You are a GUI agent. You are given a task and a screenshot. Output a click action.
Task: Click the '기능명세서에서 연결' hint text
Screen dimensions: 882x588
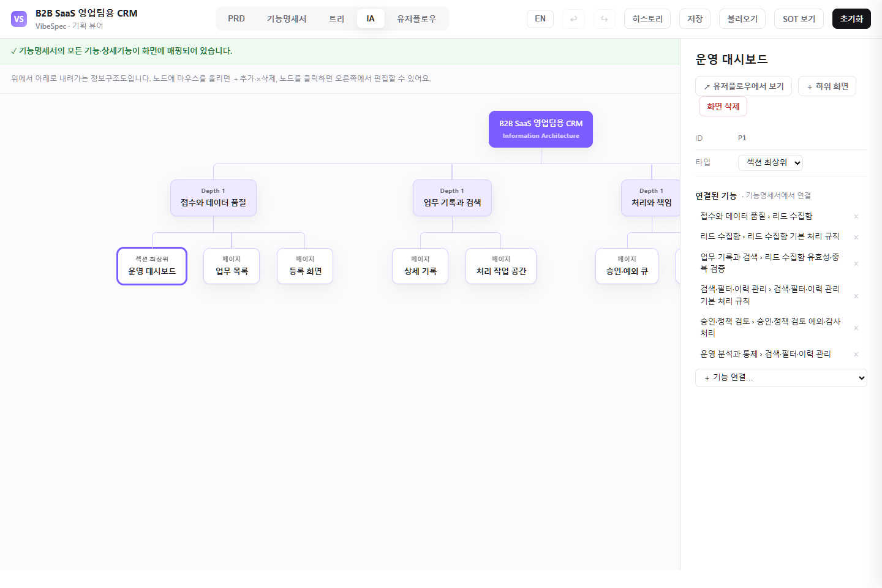coord(777,196)
